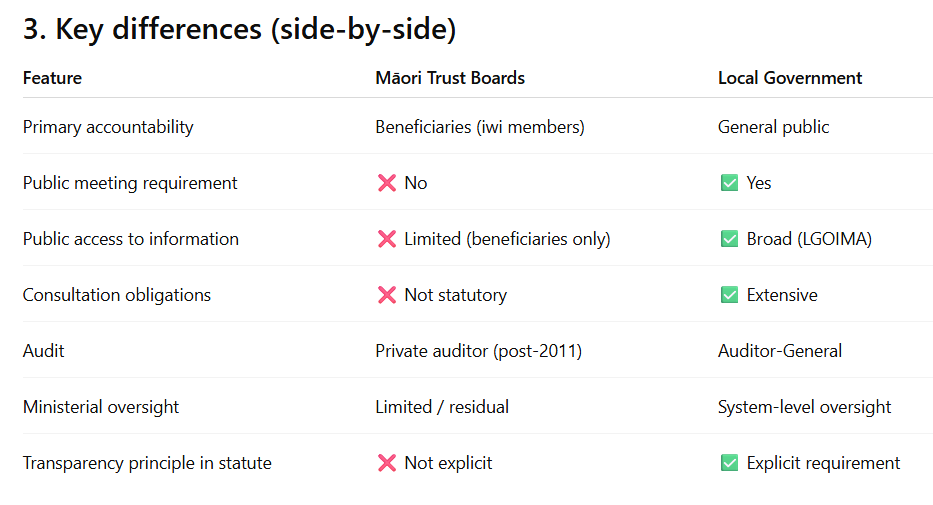Select the "System-level oversight" cell

pos(804,407)
